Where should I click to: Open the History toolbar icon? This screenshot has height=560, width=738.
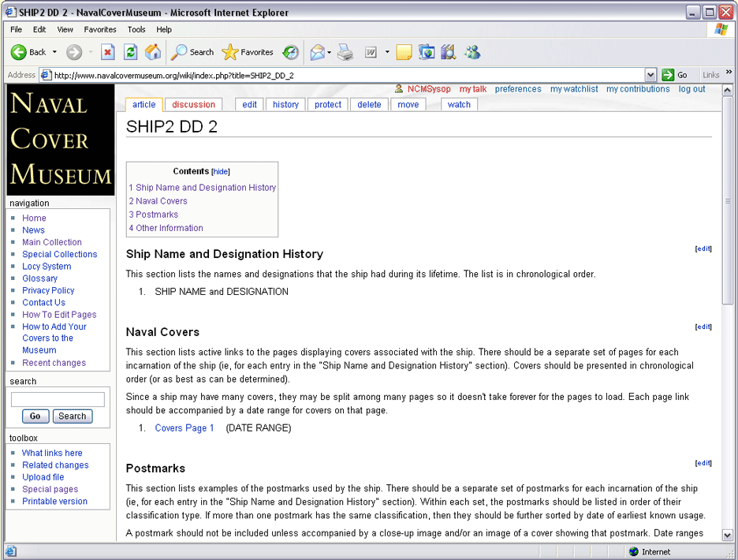(x=291, y=52)
